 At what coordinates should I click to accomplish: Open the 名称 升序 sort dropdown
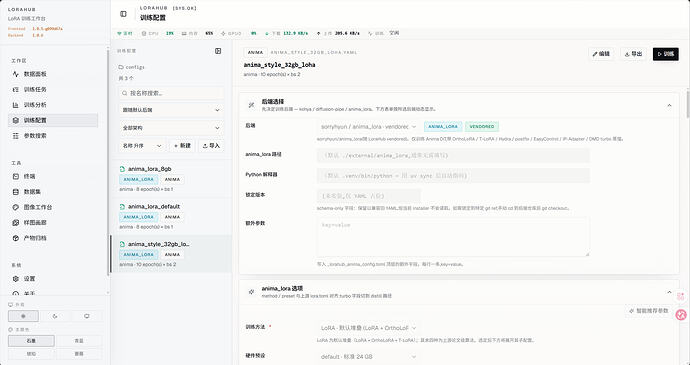point(142,146)
